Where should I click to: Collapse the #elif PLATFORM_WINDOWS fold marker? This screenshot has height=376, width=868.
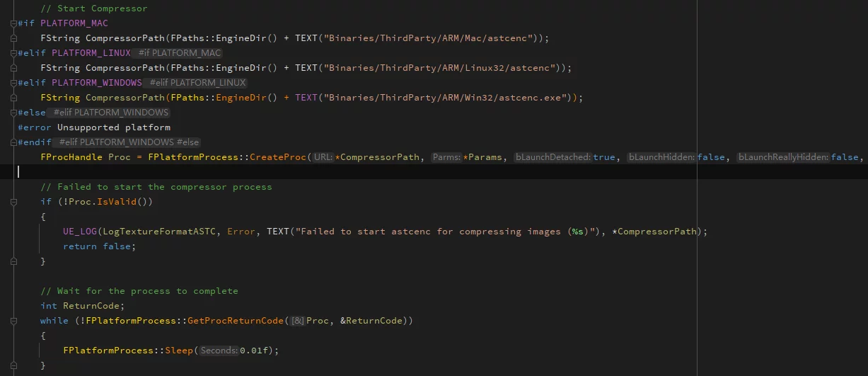[13, 83]
